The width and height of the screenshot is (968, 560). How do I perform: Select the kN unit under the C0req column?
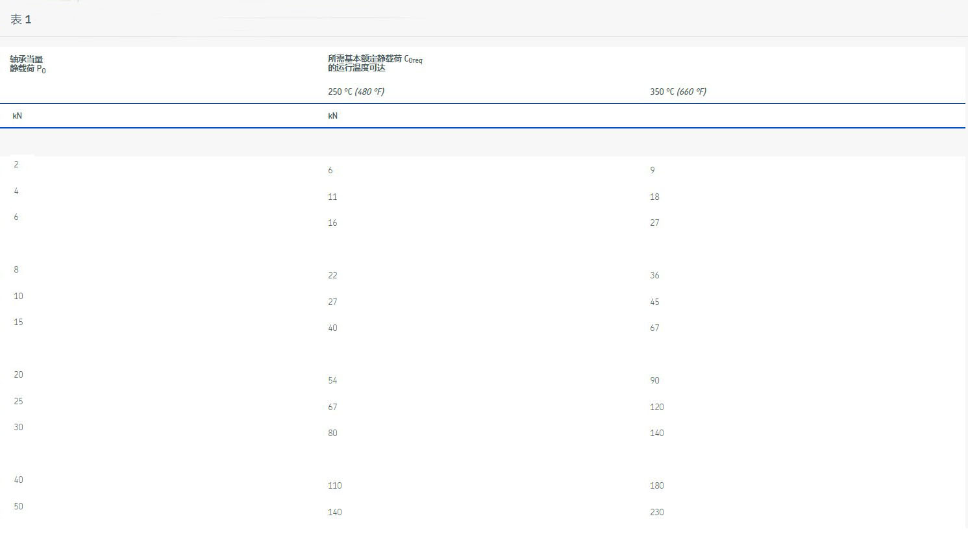point(332,116)
